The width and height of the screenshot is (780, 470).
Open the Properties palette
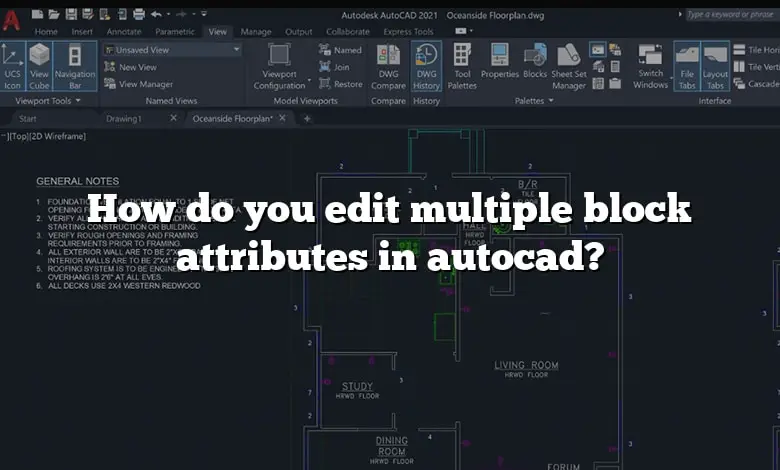pos(499,65)
